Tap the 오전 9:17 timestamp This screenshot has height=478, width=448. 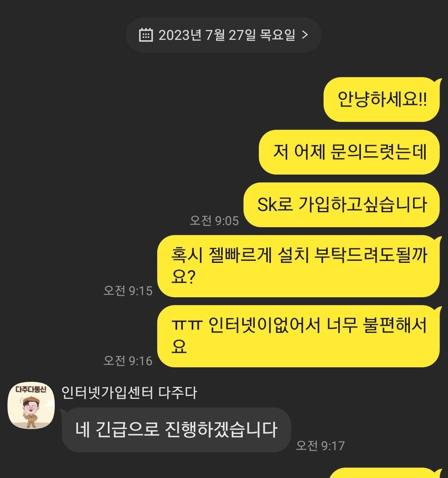[x=320, y=446]
